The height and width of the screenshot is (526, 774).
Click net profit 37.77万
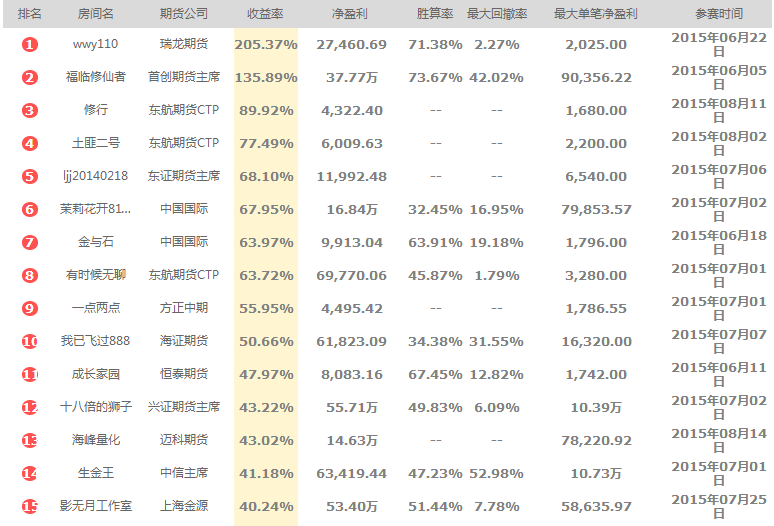[352, 78]
